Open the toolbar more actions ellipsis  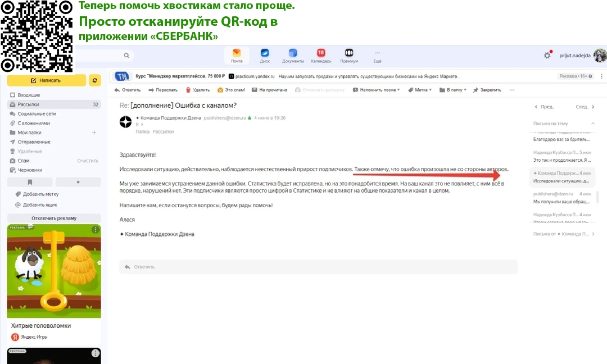(512, 90)
